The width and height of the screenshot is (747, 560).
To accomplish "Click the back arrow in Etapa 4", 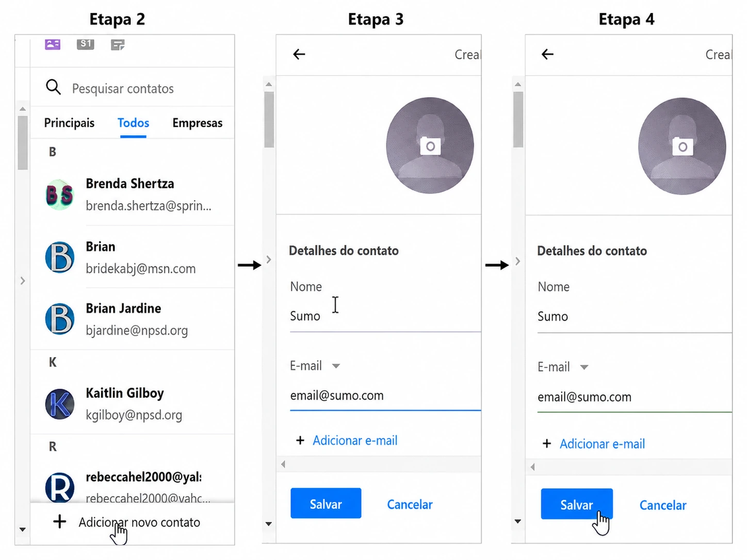I will [x=548, y=54].
